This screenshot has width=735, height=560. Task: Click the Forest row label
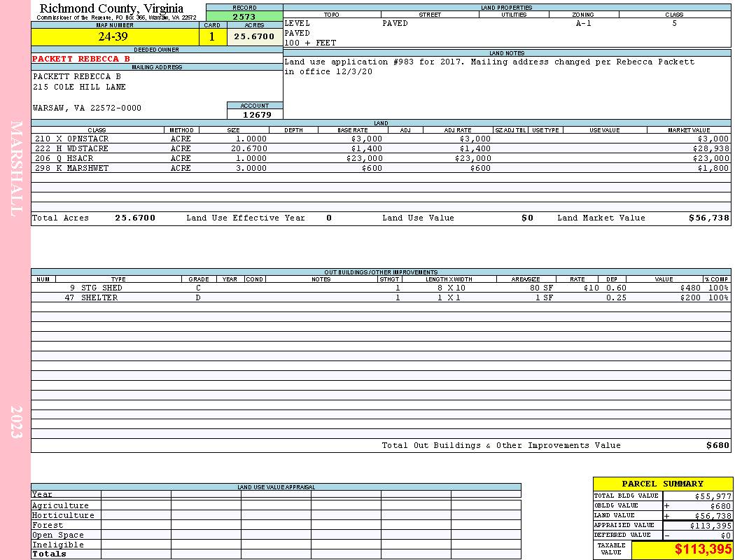[x=48, y=525]
